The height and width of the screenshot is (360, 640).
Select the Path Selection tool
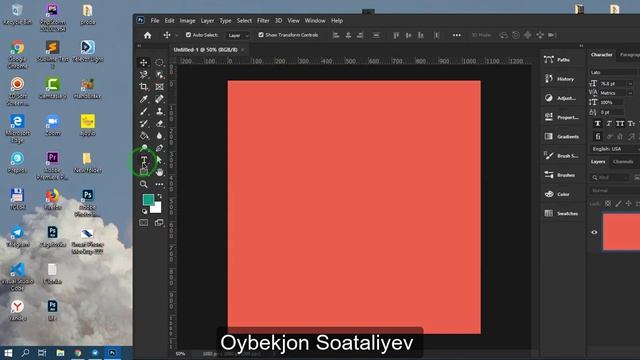[x=159, y=160]
